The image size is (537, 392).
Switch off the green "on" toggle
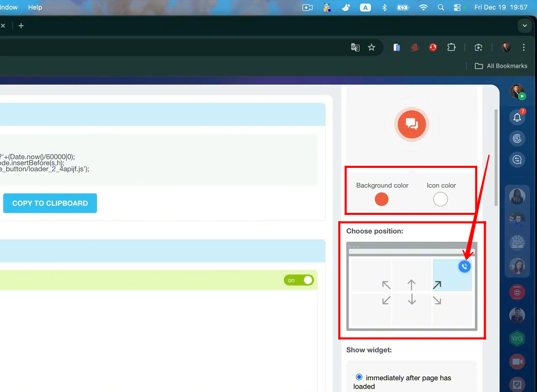(299, 280)
